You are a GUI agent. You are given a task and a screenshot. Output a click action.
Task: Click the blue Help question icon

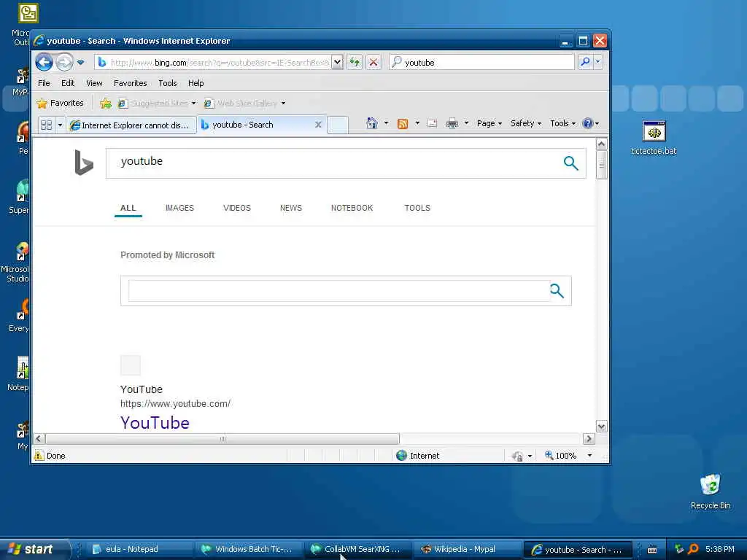click(x=588, y=123)
